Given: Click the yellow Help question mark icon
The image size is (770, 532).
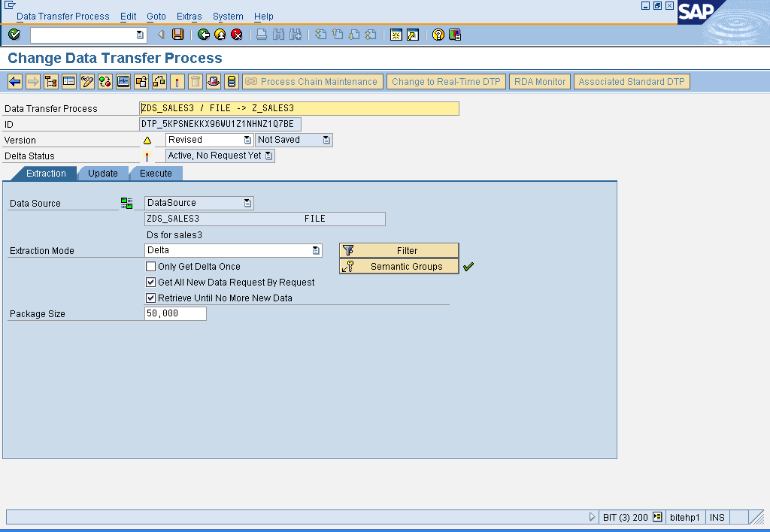Looking at the screenshot, I should point(438,35).
